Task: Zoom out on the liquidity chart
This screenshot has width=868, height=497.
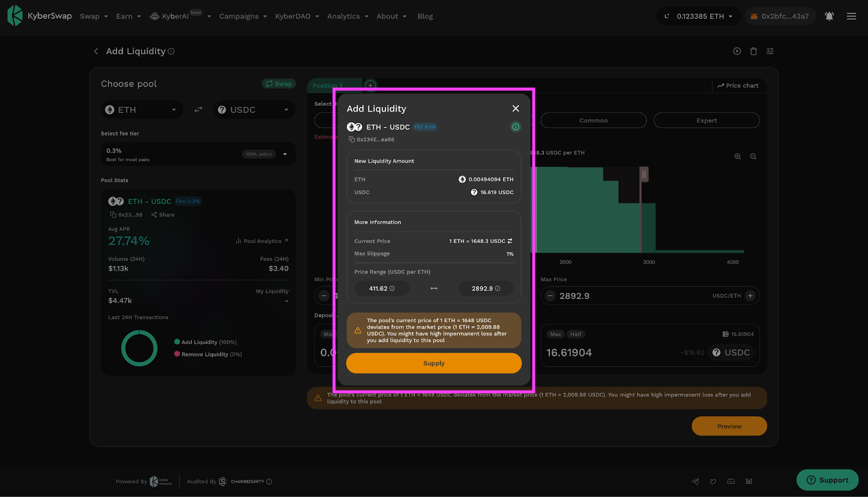Action: (x=754, y=156)
